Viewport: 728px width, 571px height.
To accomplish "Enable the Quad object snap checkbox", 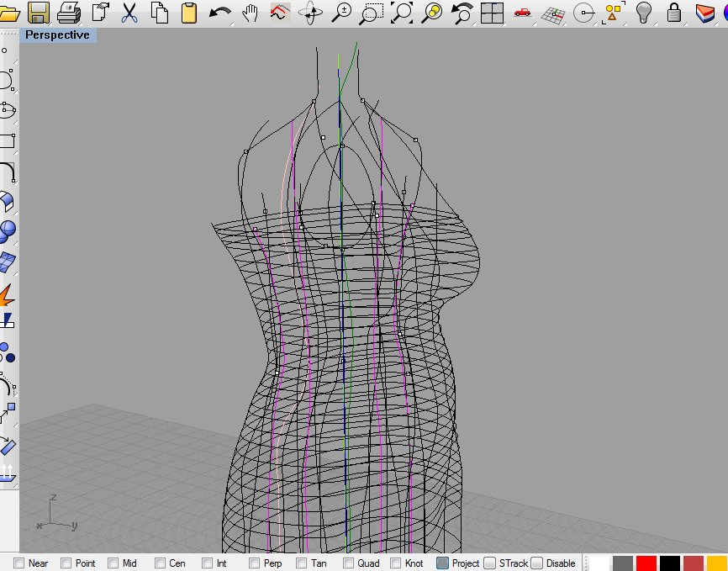I will click(349, 563).
